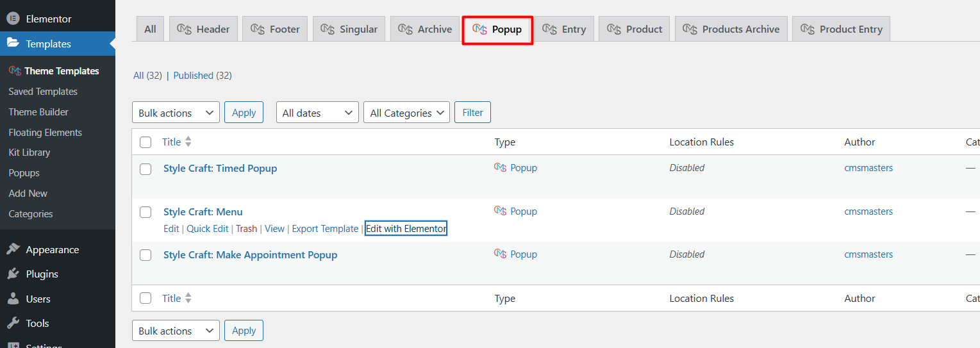Check the select-all box in table header
Viewport: 980px width, 348px height.
pyautogui.click(x=145, y=142)
